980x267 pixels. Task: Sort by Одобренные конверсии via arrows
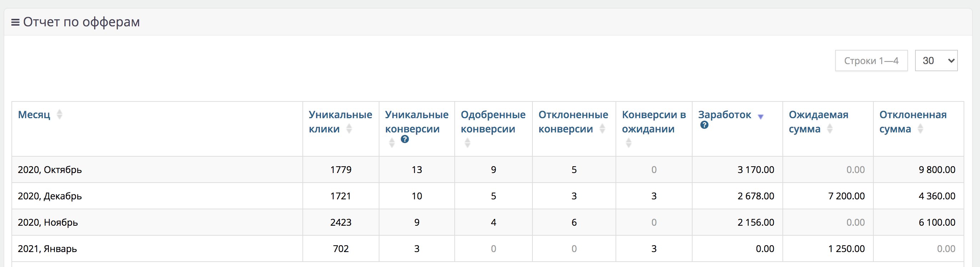(468, 143)
